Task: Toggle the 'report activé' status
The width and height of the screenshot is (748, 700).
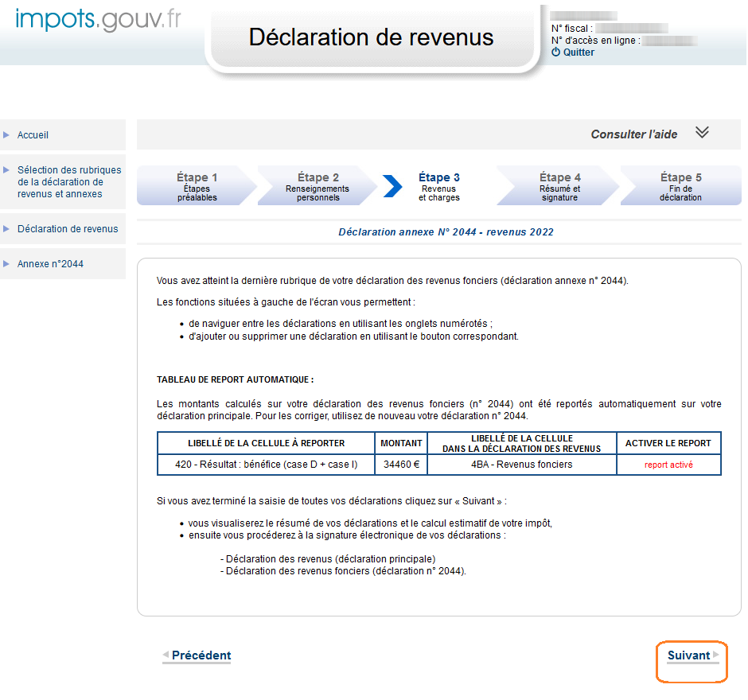Action: [x=668, y=465]
